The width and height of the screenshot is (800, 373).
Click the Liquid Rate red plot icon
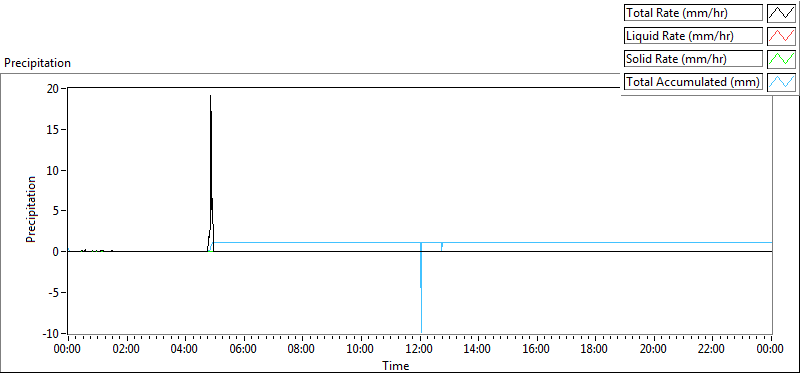click(x=781, y=36)
